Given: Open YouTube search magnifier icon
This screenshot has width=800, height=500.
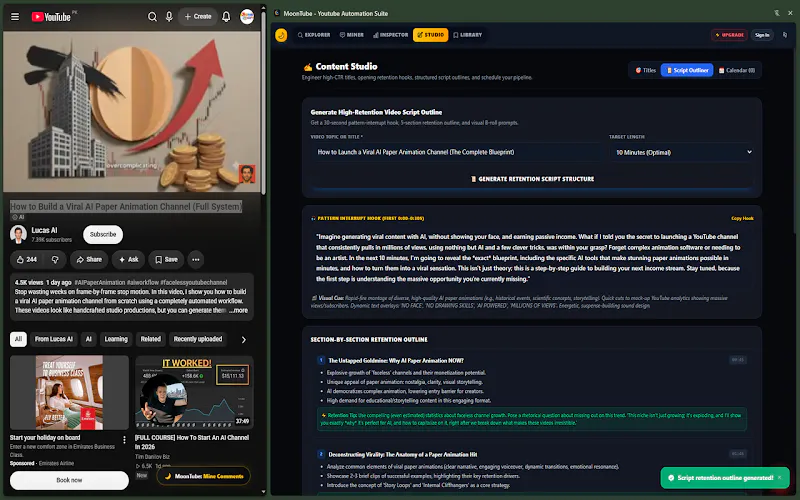Looking at the screenshot, I should tap(152, 17).
